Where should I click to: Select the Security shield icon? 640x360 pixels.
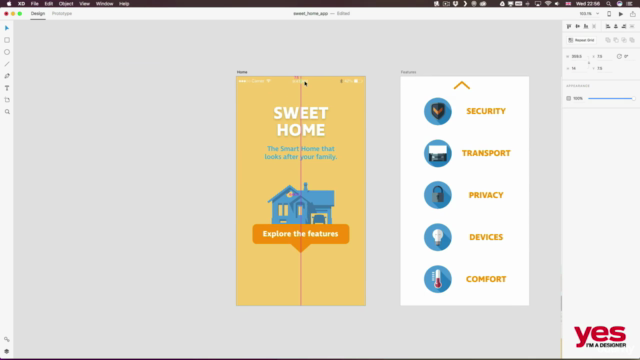(438, 111)
